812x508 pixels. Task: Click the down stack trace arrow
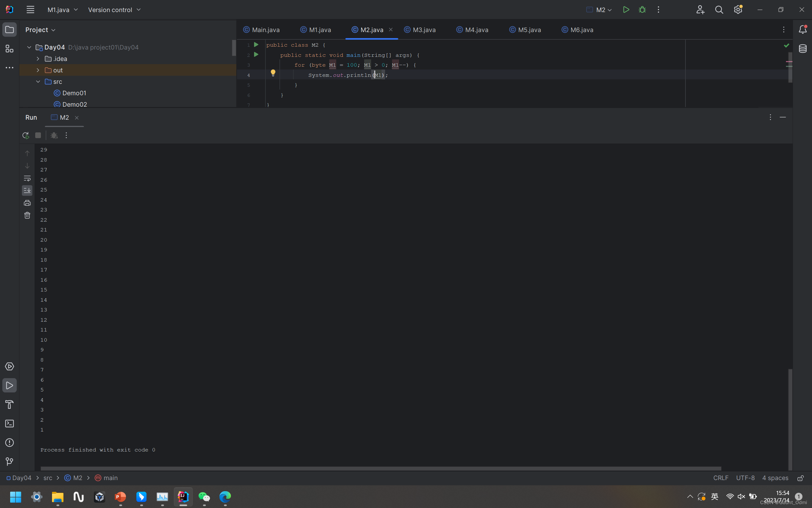coord(27,166)
